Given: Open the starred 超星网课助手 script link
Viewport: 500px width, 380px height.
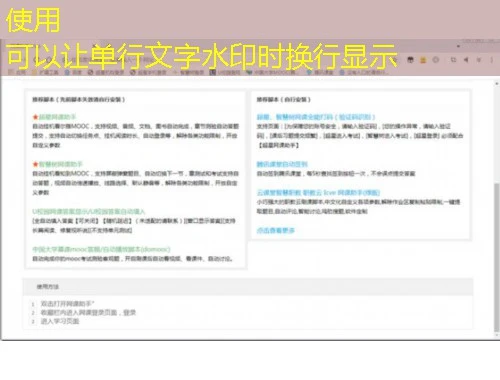Looking at the screenshot, I should tap(57, 117).
